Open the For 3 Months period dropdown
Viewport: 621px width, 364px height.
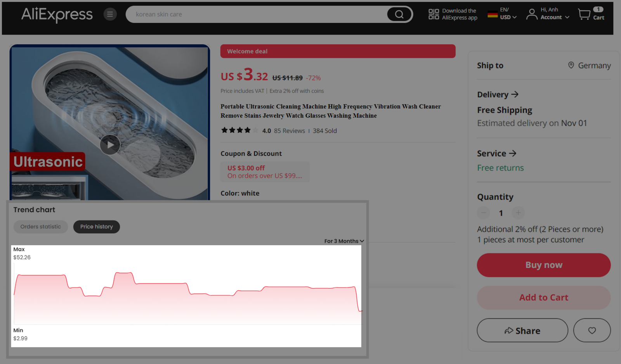point(344,241)
